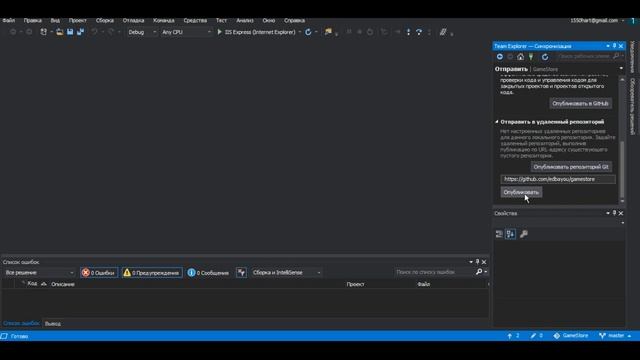Open the Проект menu
This screenshot has height=360, width=640.
[77, 20]
